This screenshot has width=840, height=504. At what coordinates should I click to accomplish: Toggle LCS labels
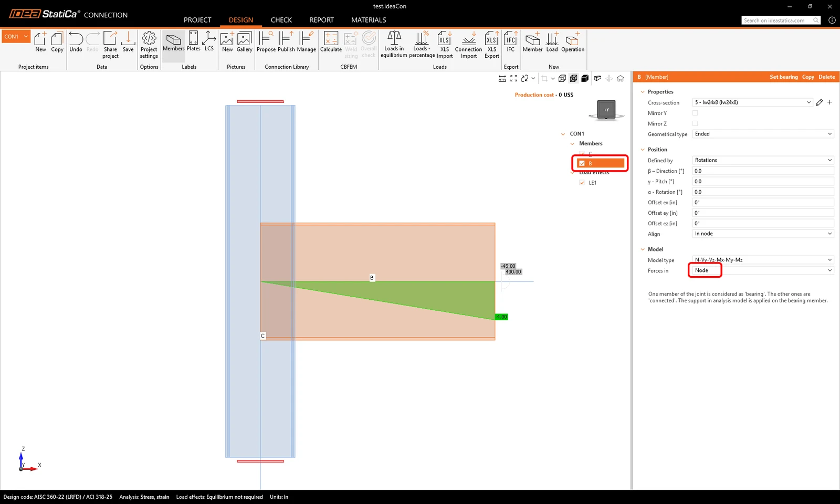(x=209, y=41)
